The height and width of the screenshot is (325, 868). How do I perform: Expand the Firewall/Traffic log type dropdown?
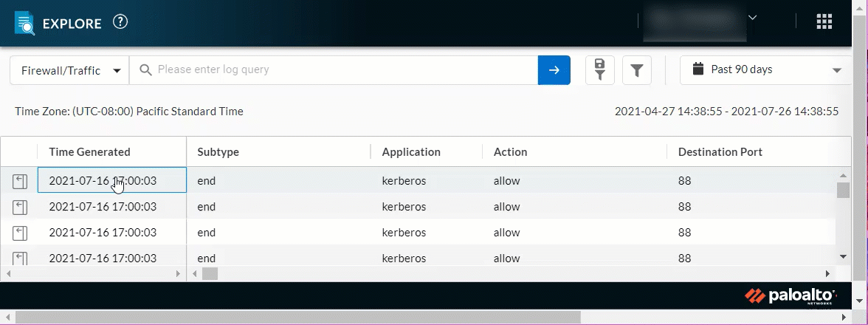click(70, 70)
